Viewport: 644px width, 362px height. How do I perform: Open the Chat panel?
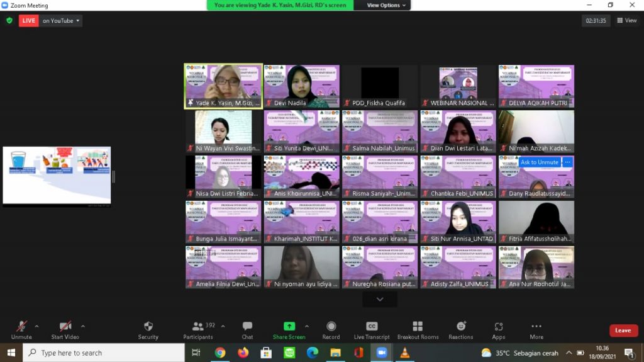tap(247, 327)
